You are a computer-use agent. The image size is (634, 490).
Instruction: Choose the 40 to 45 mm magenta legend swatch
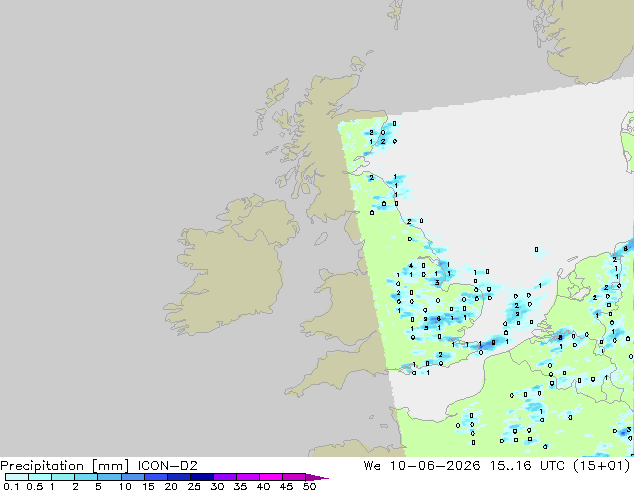tap(271, 477)
